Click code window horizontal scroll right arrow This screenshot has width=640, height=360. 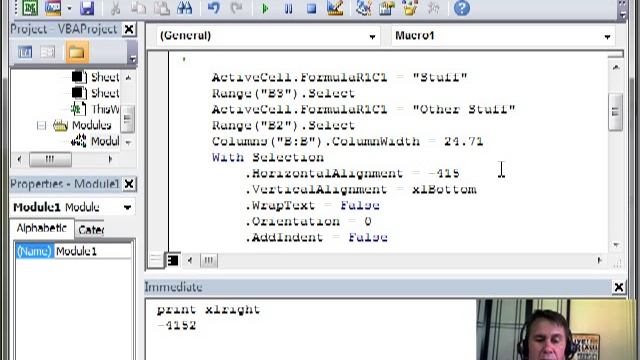599,260
